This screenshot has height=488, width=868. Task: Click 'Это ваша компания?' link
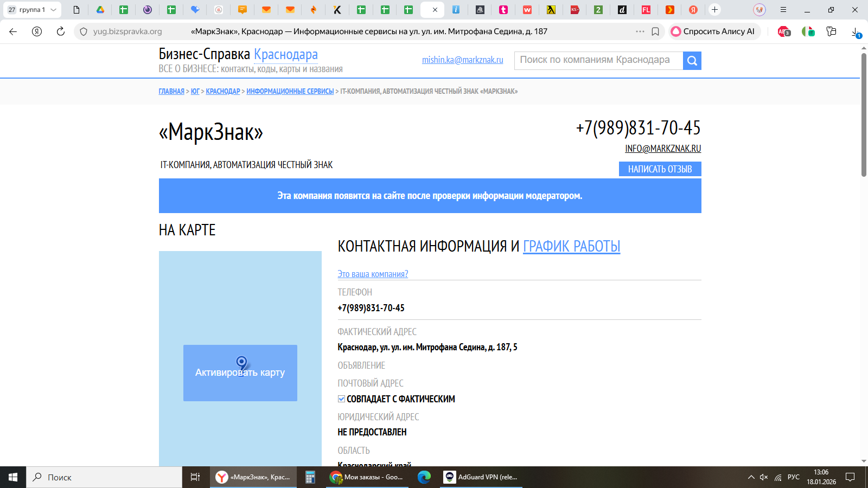click(373, 274)
